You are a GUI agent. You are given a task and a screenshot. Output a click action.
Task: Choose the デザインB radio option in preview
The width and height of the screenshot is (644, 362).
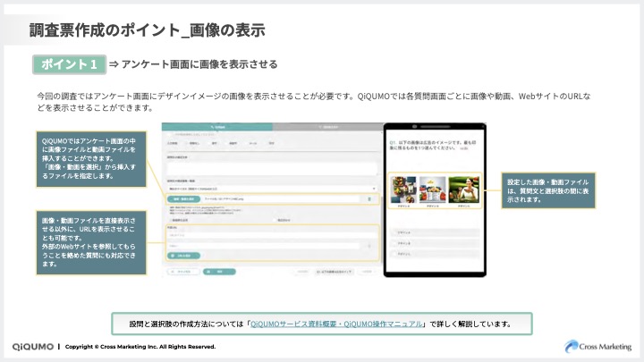point(435,243)
